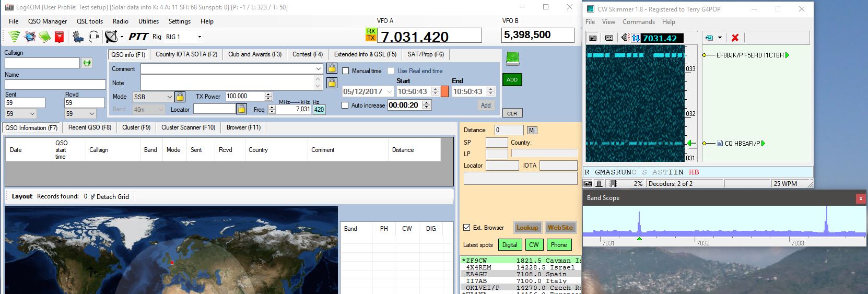The height and width of the screenshot is (294, 868).
Task: Open the Utilities menu in Log4OM
Action: point(148,21)
